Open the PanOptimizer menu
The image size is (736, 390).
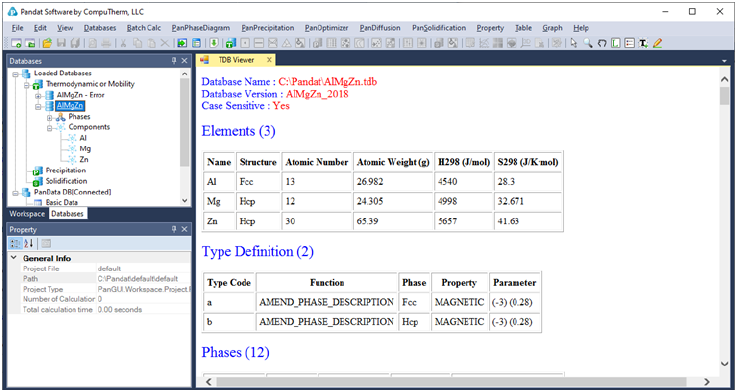pos(326,28)
